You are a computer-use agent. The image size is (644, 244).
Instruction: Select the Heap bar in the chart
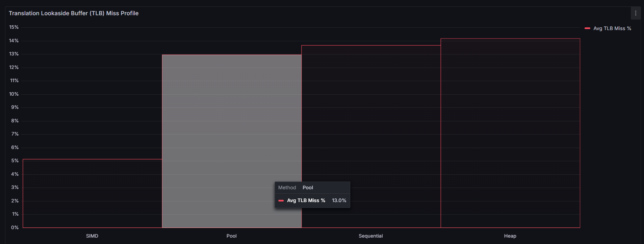(x=510, y=133)
